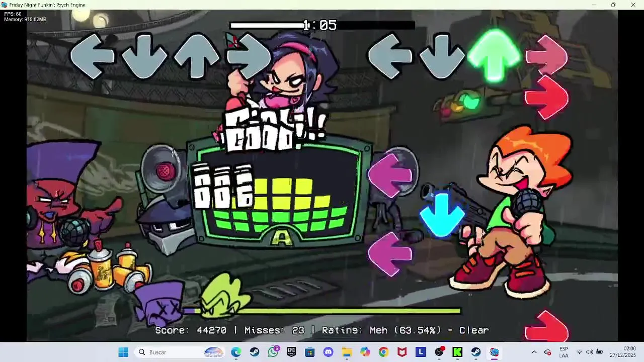Show hidden system tray icons

[x=534, y=352]
